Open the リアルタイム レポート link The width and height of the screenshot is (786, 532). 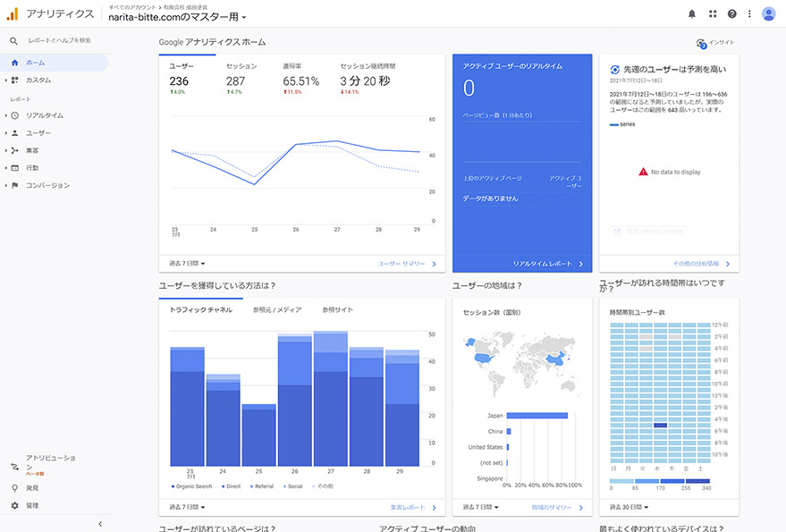click(548, 264)
